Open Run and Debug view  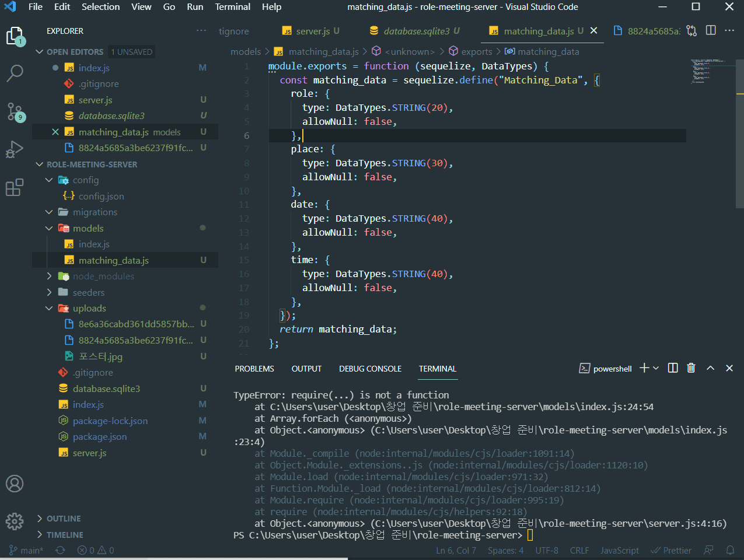point(15,149)
